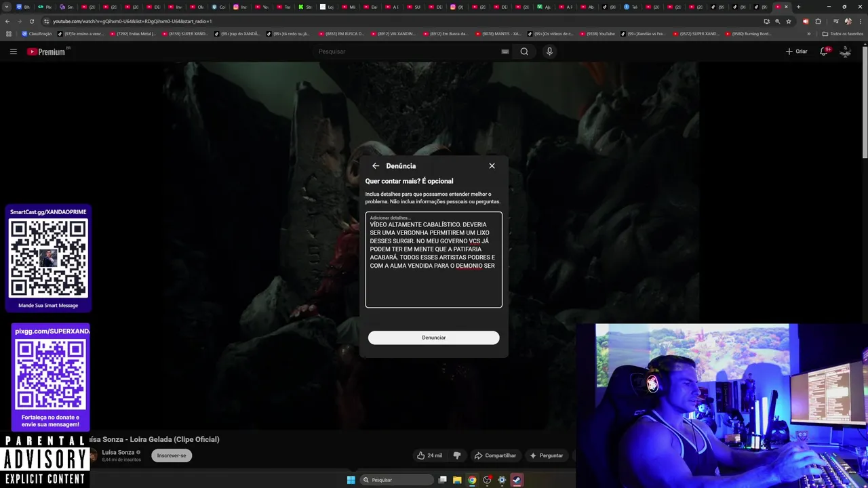The height and width of the screenshot is (488, 868).
Task: Open YouTube notifications bell
Action: click(x=824, y=52)
